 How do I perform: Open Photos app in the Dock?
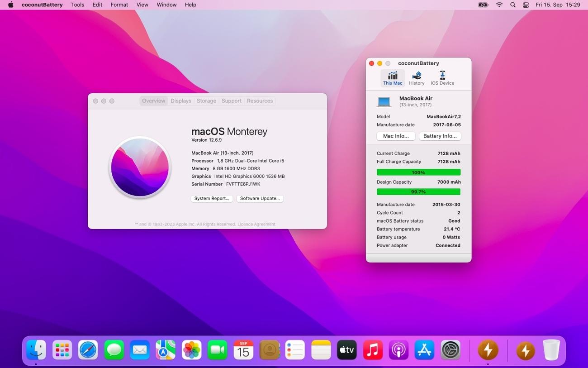point(192,350)
